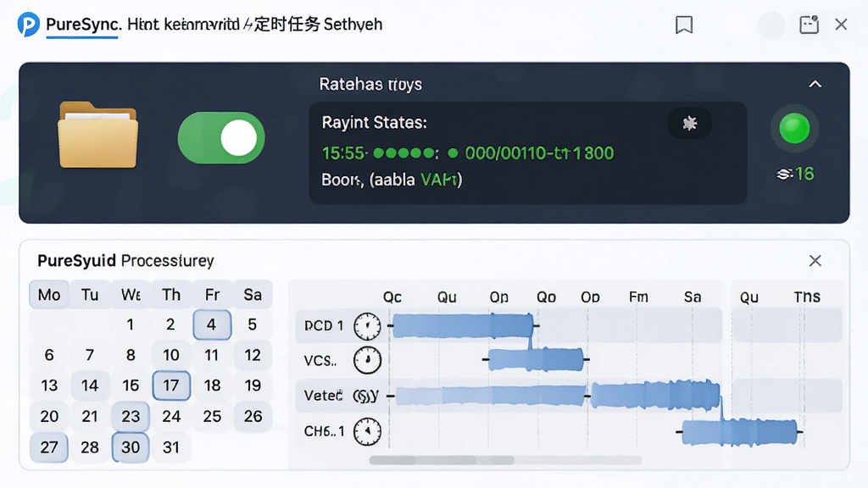Select day 17 in the calendar
Image resolution: width=868 pixels, height=488 pixels.
pyautogui.click(x=171, y=385)
